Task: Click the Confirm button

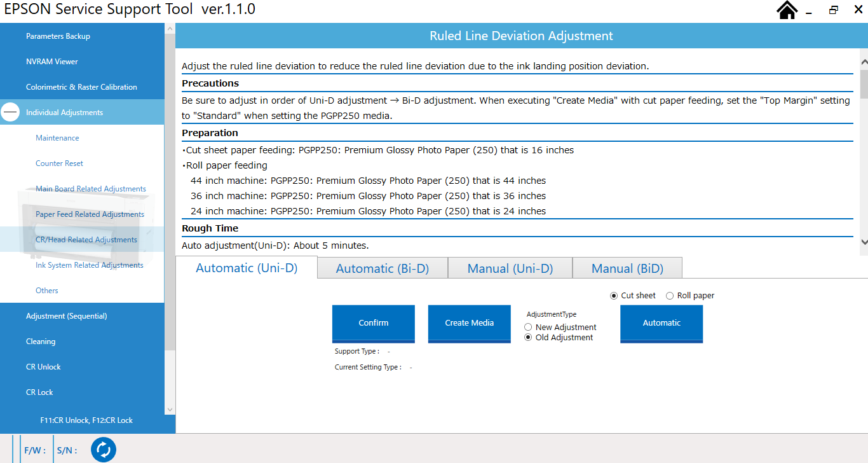Action: point(374,324)
